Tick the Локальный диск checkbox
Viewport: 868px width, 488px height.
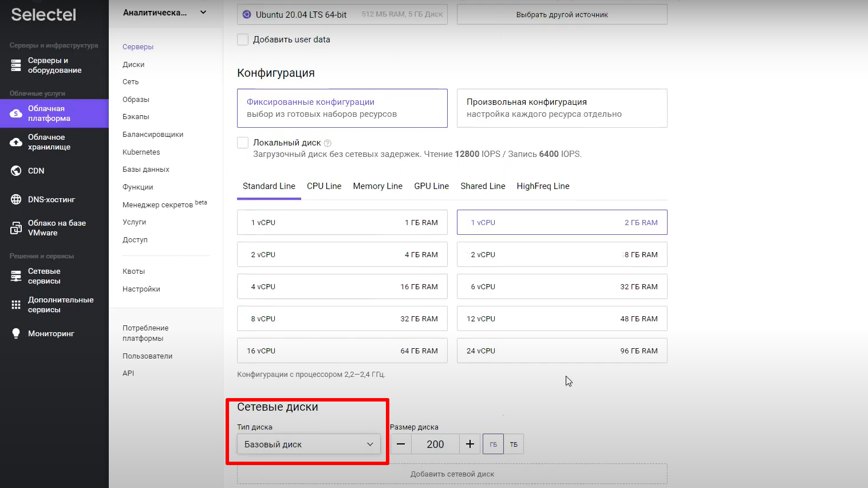(x=243, y=143)
